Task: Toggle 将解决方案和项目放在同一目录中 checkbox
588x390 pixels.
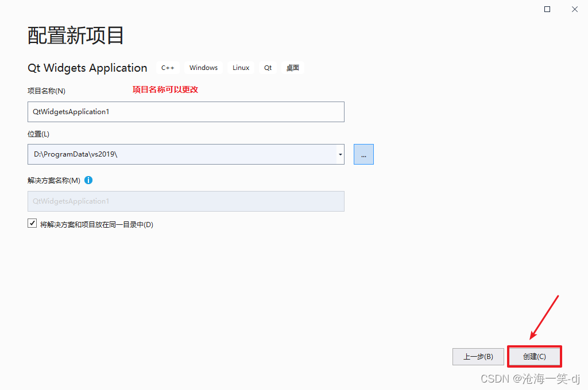Action: 32,223
